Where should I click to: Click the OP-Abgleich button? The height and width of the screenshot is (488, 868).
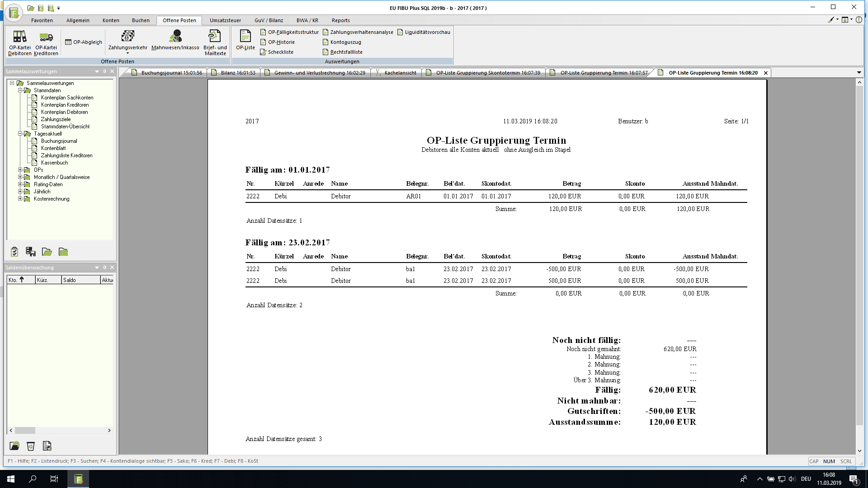tap(84, 42)
